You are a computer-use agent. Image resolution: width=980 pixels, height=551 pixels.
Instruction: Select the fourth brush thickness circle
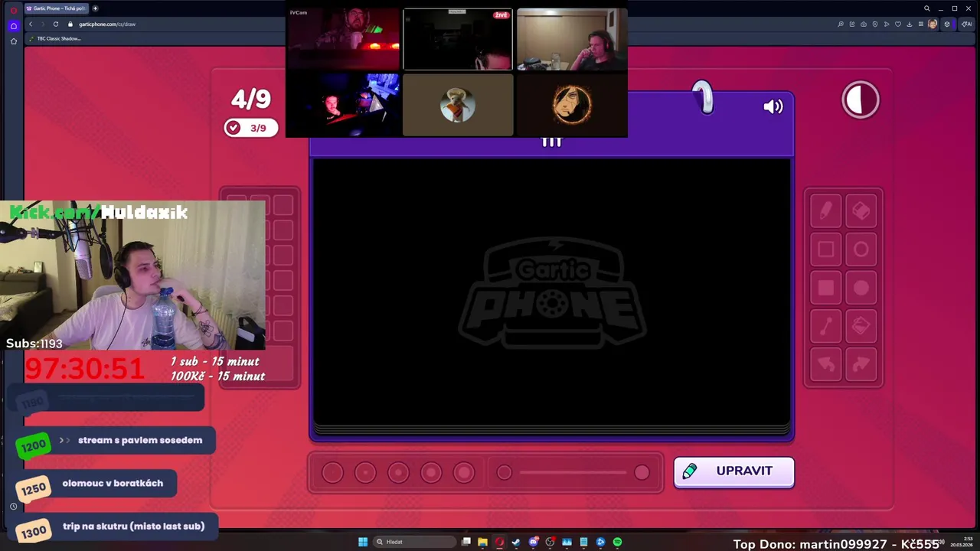[x=431, y=473]
